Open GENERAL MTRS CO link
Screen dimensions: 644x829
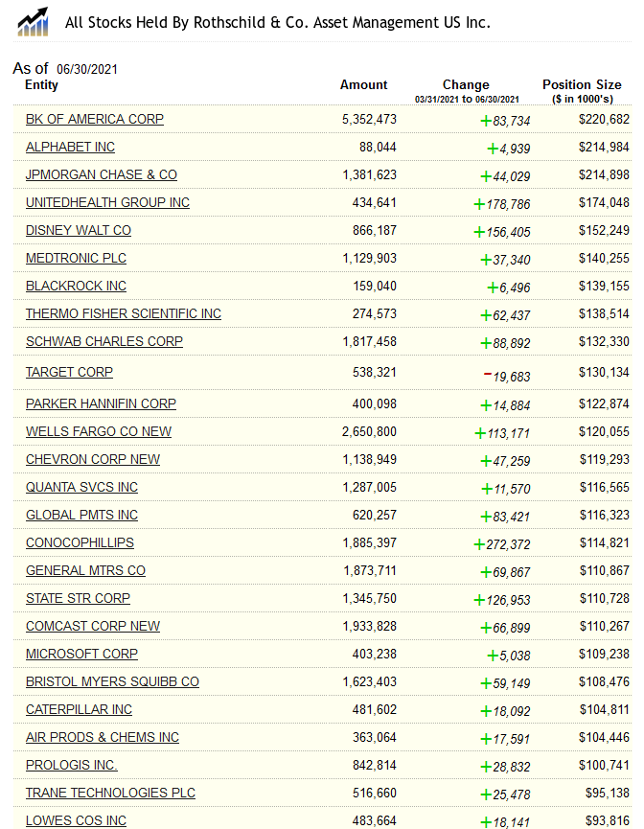tap(85, 570)
